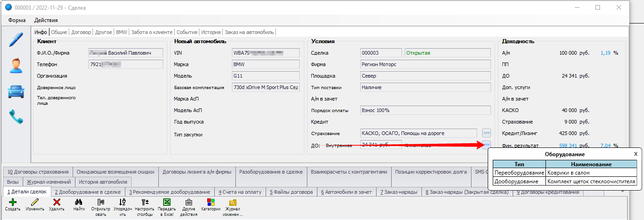Viewport: 644px width, 220px height.
Task: Export data via Передать в Excel icon
Action: [167, 202]
